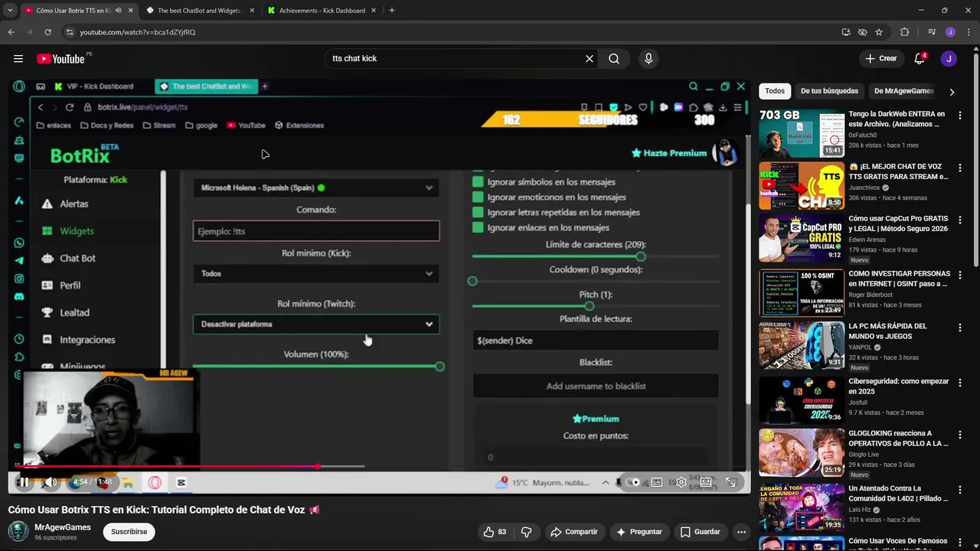Open options menu for Ciberseguridad video
980x551 pixels.
[x=960, y=383]
